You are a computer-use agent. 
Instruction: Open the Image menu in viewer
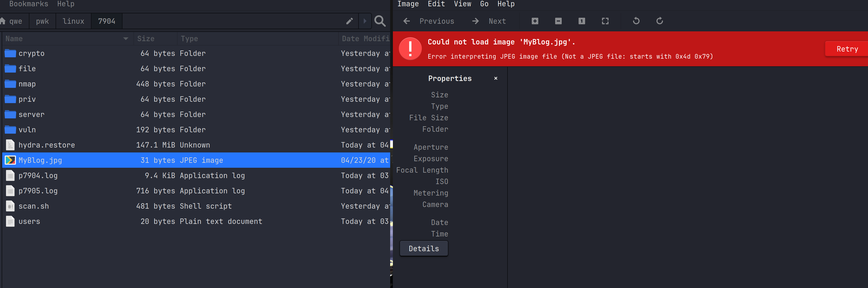pos(408,4)
